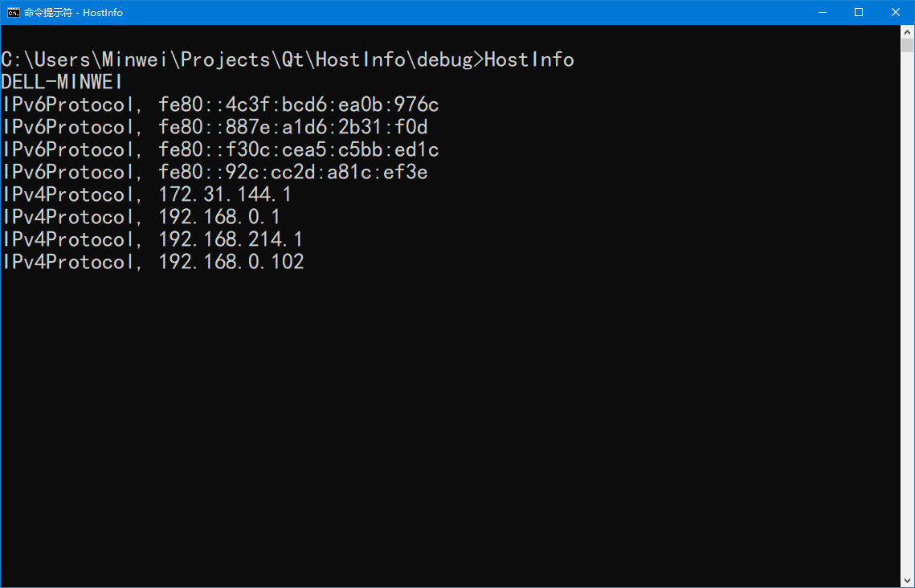Viewport: 915px width, 588px height.
Task: Click the scrollbar up arrow
Action: coord(908,31)
